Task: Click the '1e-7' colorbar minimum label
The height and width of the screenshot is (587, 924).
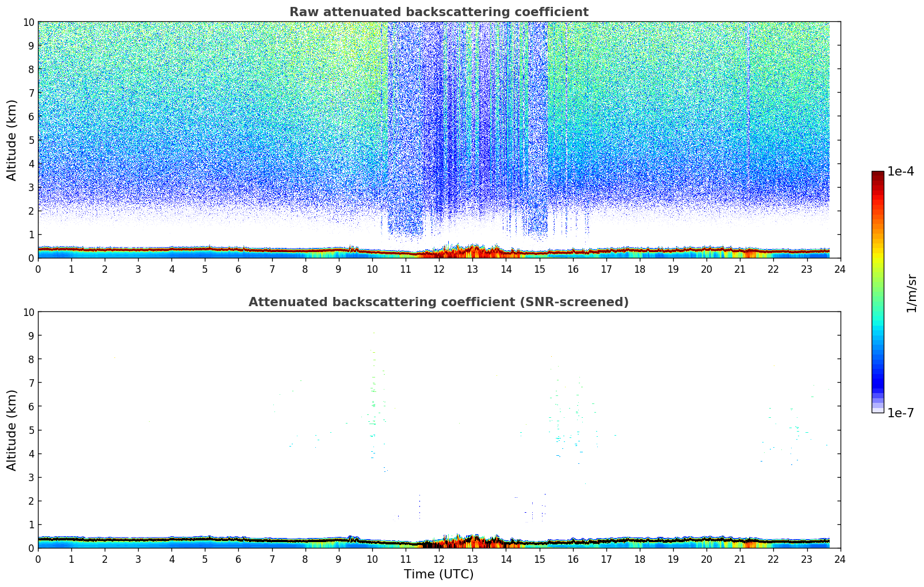Action: pyautogui.click(x=900, y=413)
